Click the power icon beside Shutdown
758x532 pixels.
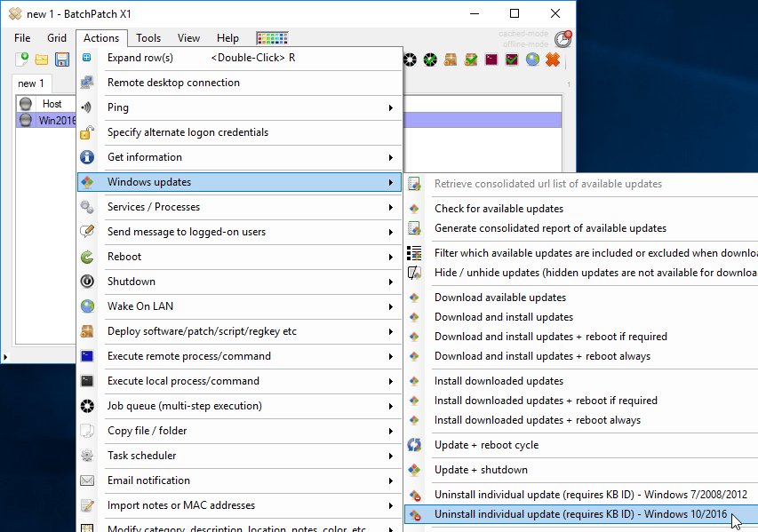tap(87, 282)
